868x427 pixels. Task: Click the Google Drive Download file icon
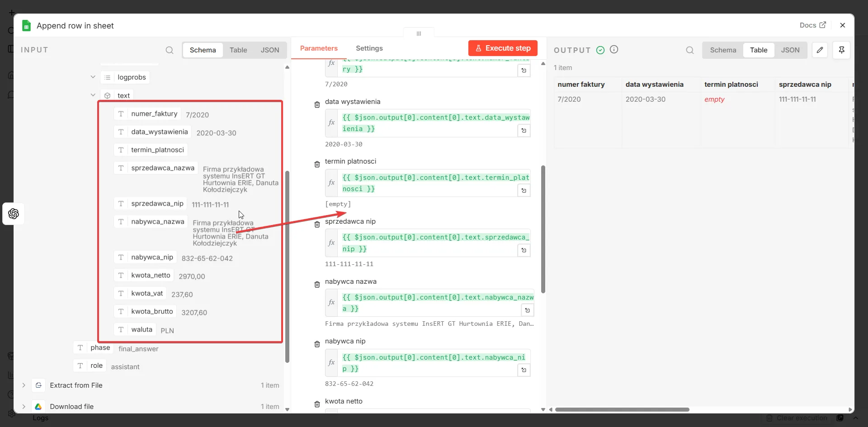39,407
